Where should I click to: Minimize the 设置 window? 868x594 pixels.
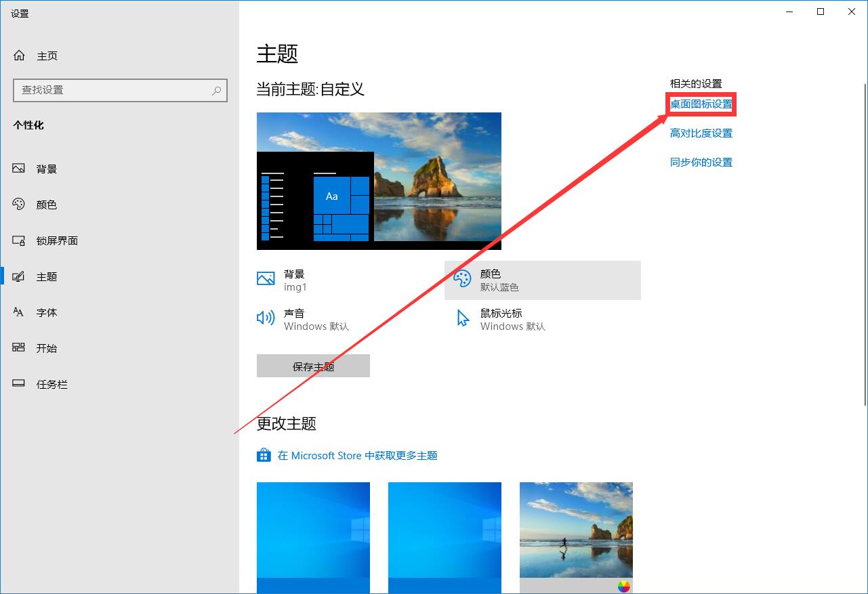pyautogui.click(x=789, y=12)
